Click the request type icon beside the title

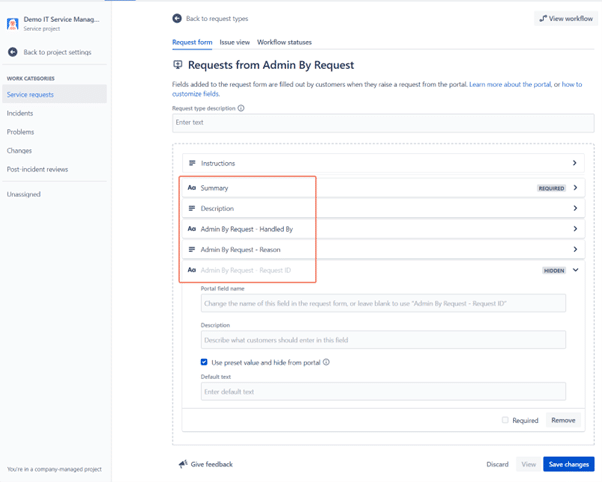(x=178, y=65)
